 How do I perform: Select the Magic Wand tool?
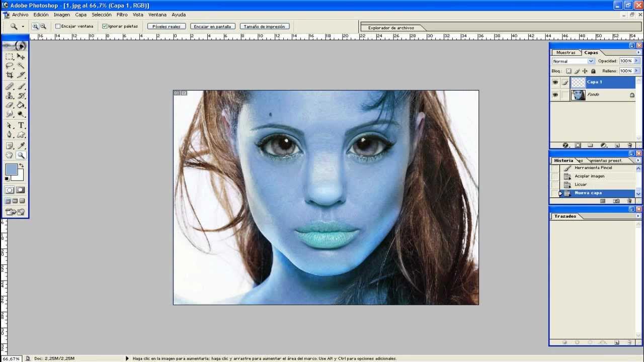(21, 66)
